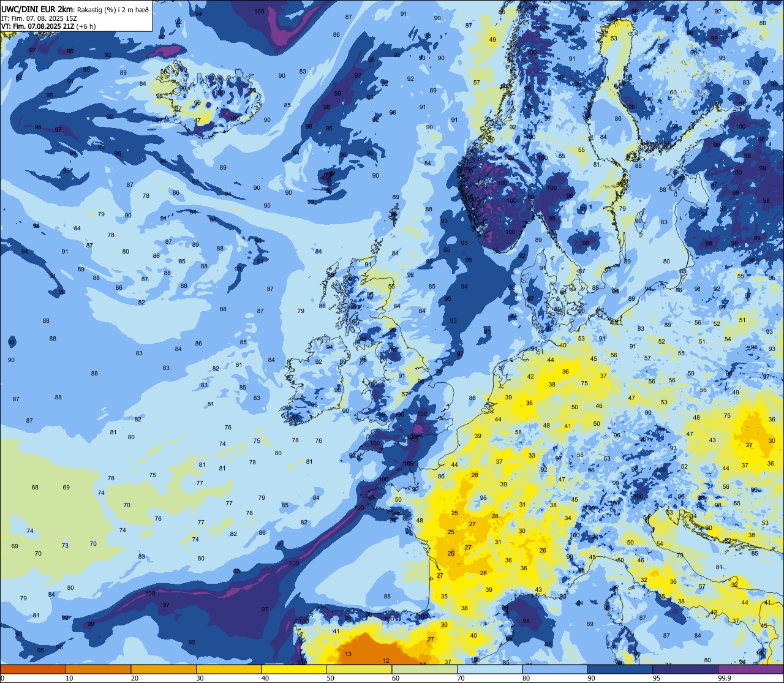Click the 50–60 percent legend swatch

(x=359, y=669)
